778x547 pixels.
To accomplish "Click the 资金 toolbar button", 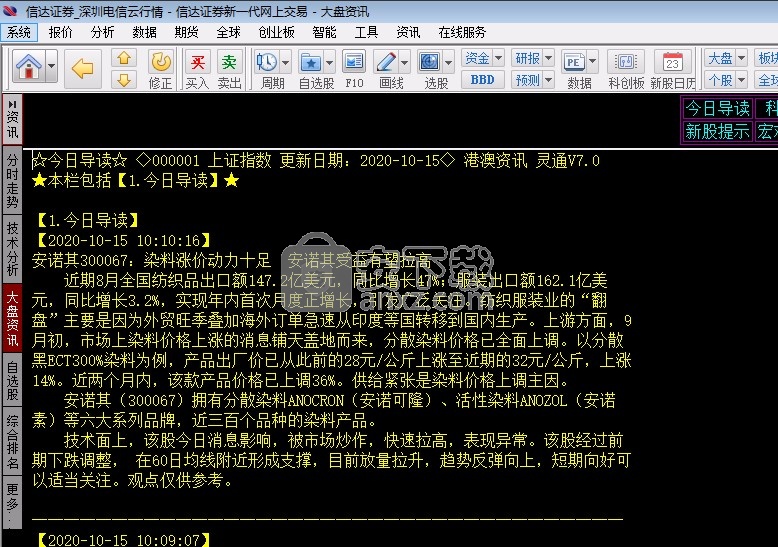I will (x=477, y=58).
